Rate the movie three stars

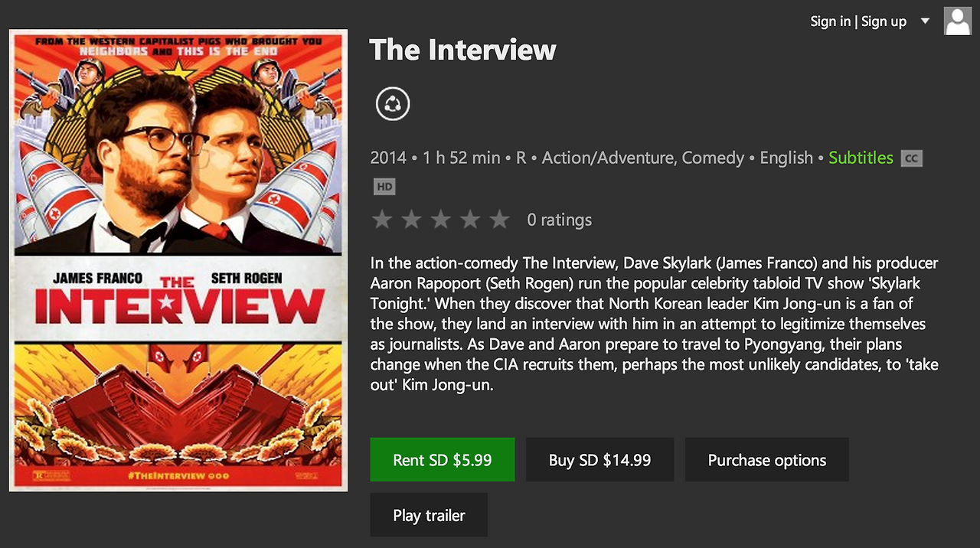click(x=440, y=220)
